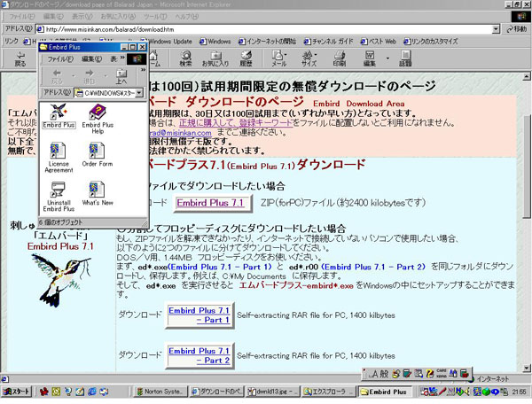Open Edit (編集) menu in Embird Plus window

point(91,59)
